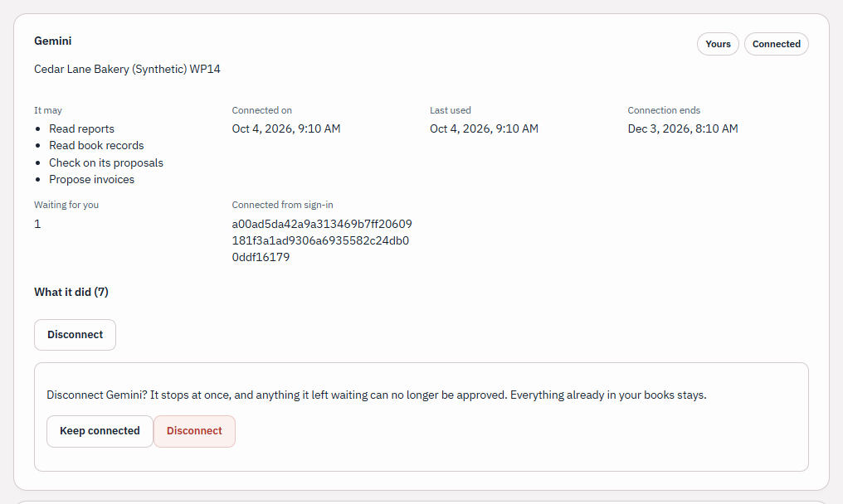
Task: Click the date under Last used
Action: click(484, 128)
